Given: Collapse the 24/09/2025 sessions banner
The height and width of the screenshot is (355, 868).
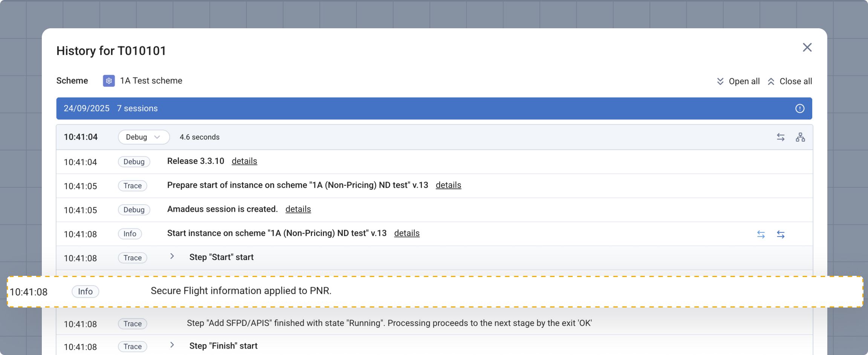Looking at the screenshot, I should [264, 108].
